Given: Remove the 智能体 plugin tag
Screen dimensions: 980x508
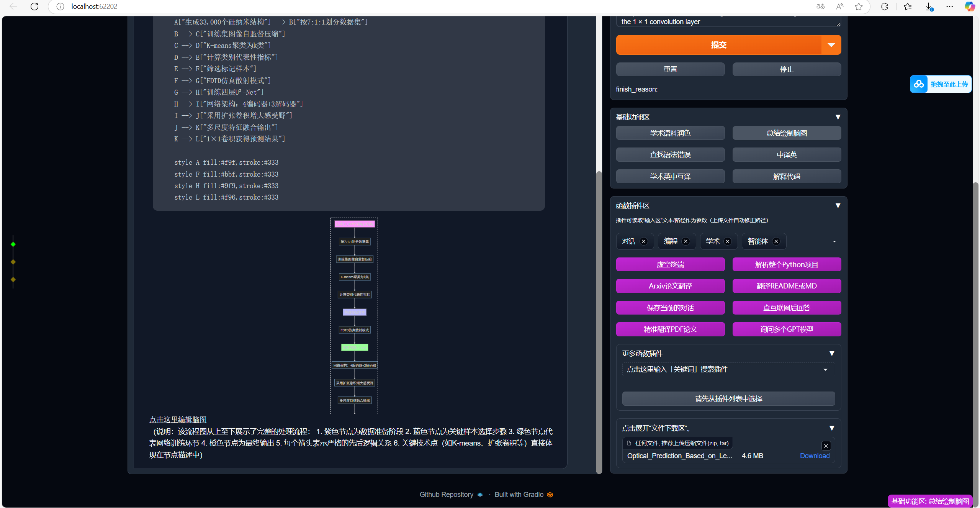Looking at the screenshot, I should (x=776, y=241).
